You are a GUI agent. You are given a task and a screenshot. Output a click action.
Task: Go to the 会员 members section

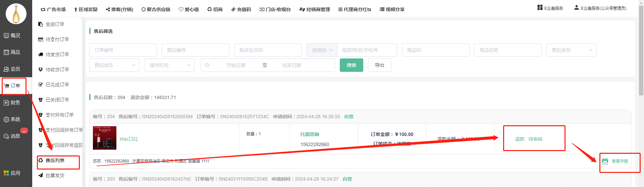coord(12,69)
